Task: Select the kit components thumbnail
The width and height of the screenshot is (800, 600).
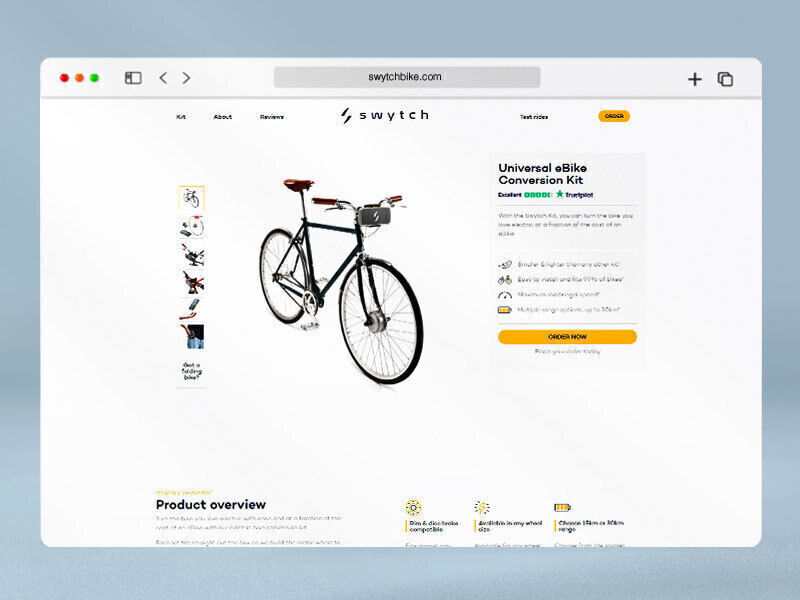Action: (192, 226)
